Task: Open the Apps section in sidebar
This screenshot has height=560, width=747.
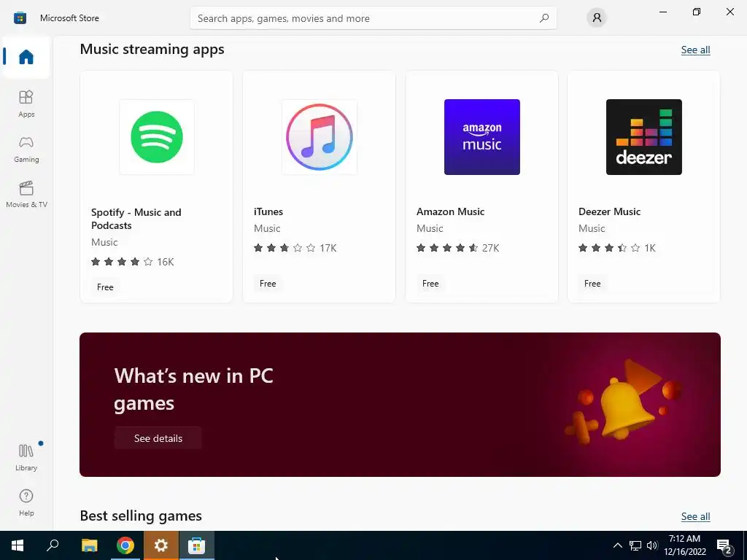Action: tap(26, 104)
